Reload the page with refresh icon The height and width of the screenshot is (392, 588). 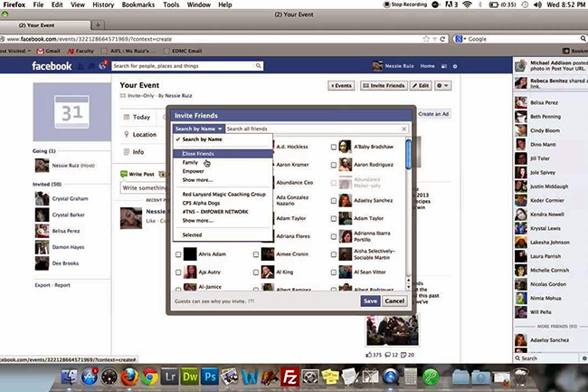[x=442, y=39]
